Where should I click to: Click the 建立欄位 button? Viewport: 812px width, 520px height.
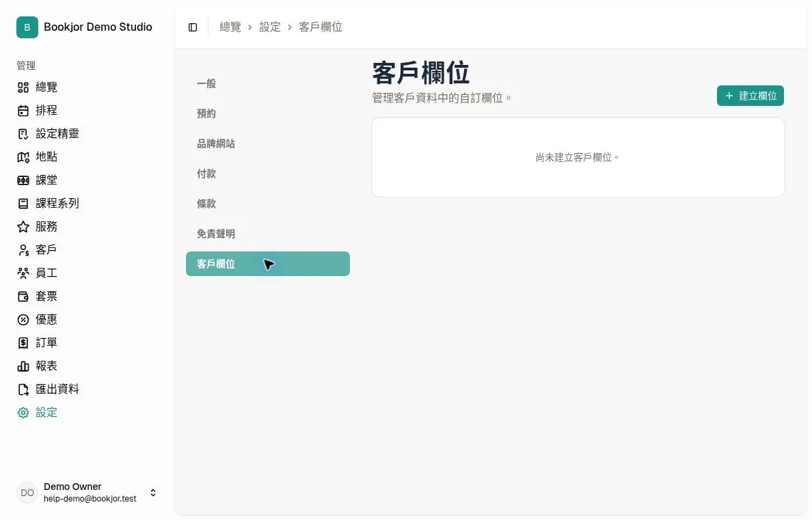pos(750,96)
